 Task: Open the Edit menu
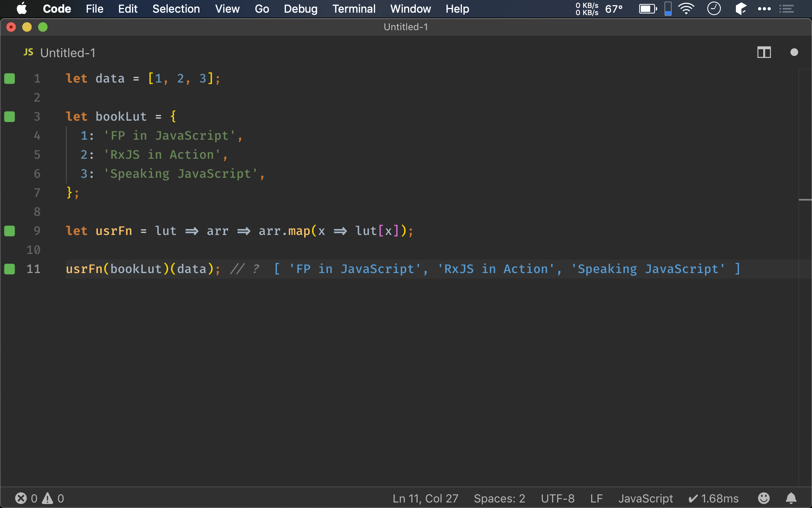coord(128,9)
